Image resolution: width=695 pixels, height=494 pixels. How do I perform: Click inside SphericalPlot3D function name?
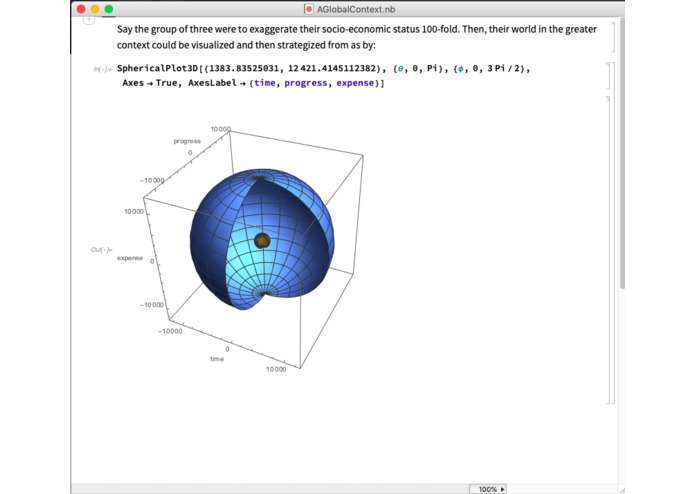pyautogui.click(x=157, y=68)
